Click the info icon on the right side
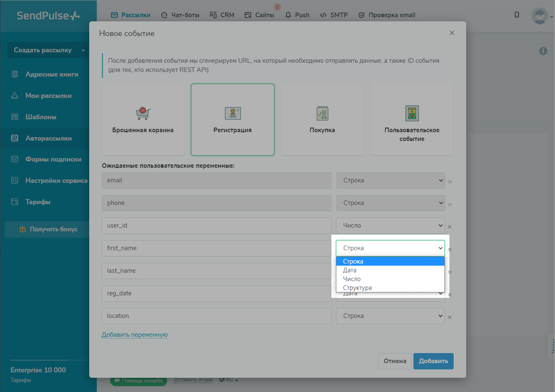Viewport: 555px width, 392px height. 543,51
